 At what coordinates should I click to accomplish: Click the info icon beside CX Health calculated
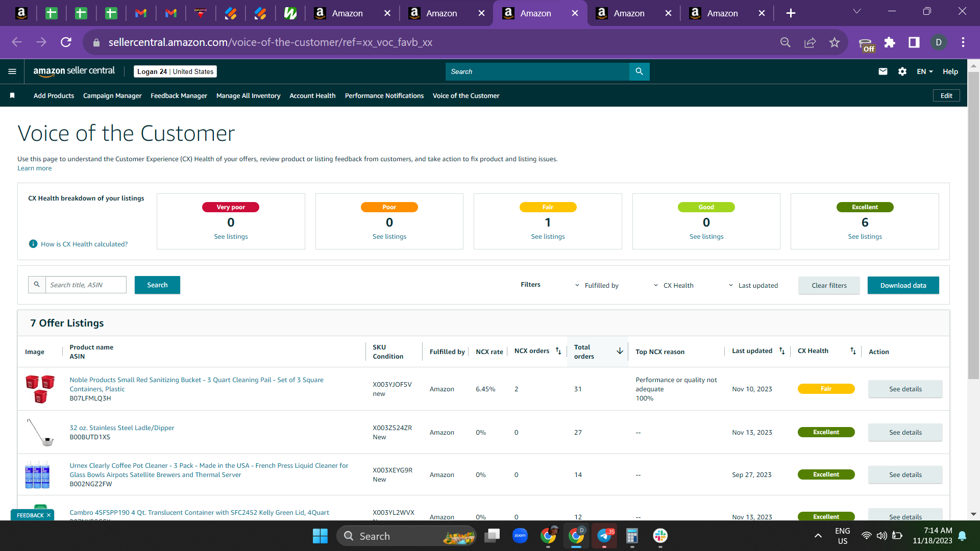(33, 244)
